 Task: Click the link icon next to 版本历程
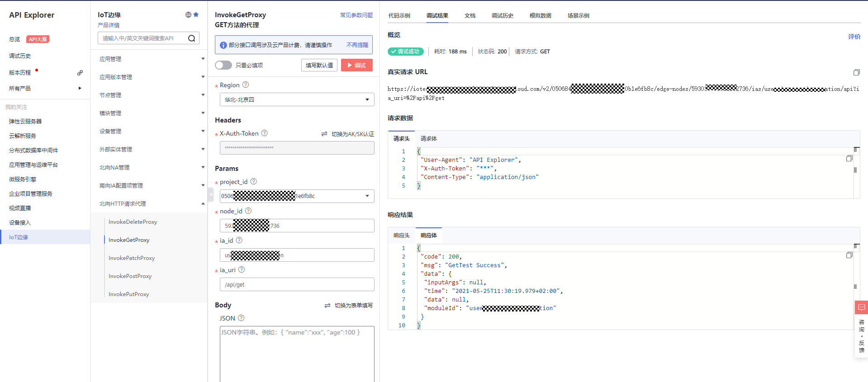point(80,72)
